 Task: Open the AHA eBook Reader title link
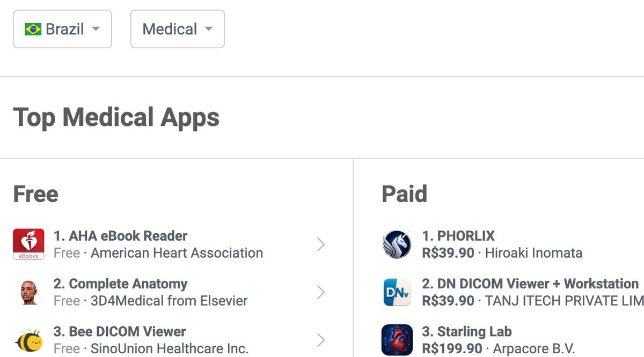click(x=121, y=236)
